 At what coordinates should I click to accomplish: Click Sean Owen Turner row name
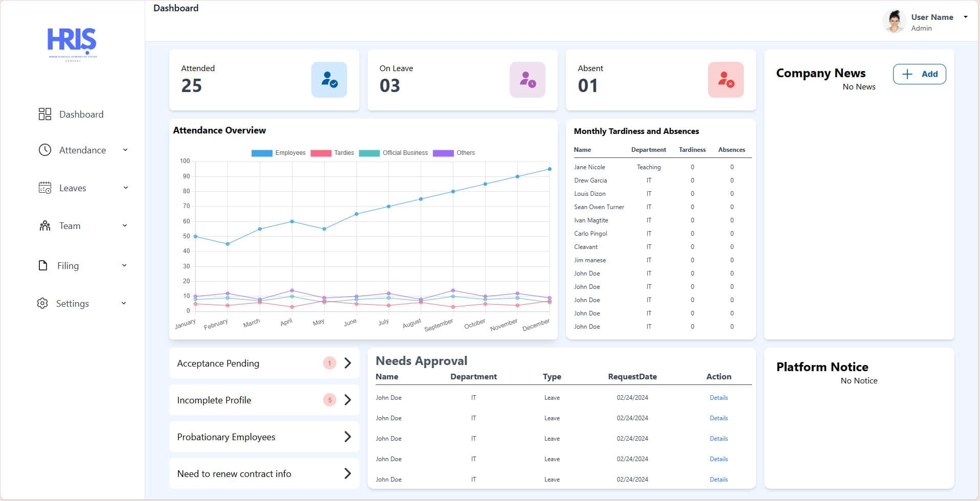(599, 207)
